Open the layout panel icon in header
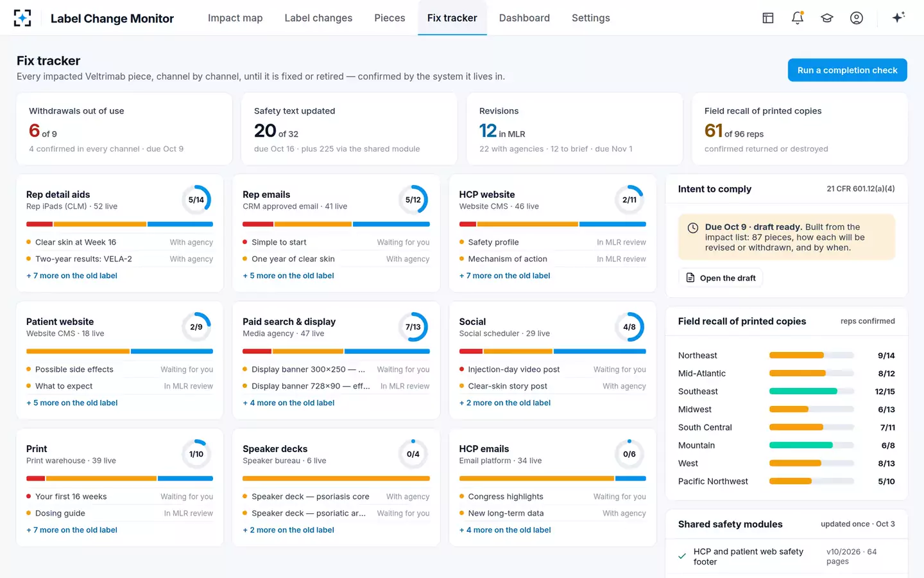 point(768,18)
